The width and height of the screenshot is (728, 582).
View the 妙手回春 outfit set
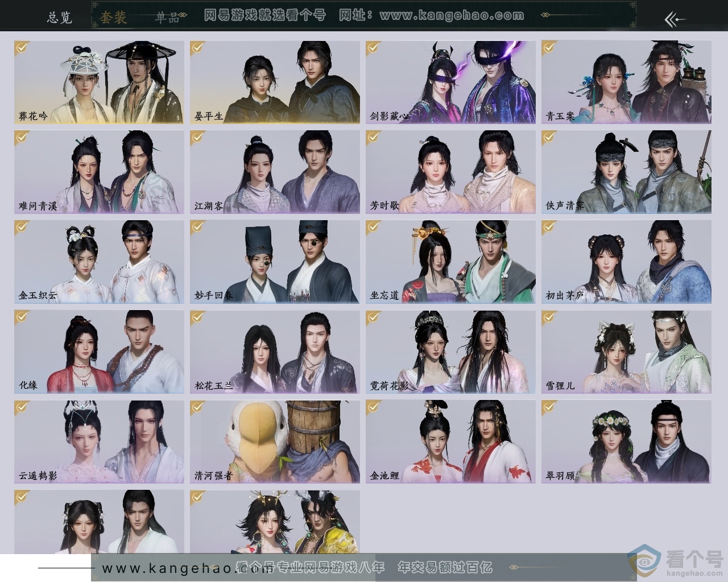[x=275, y=262]
